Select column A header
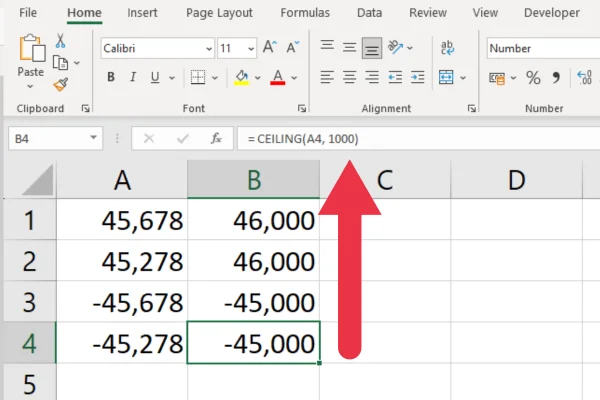 coord(122,180)
